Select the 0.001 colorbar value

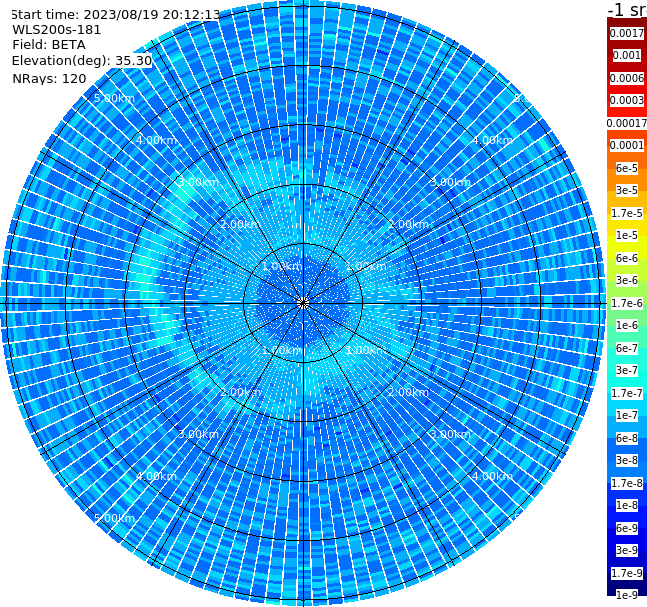(627, 55)
